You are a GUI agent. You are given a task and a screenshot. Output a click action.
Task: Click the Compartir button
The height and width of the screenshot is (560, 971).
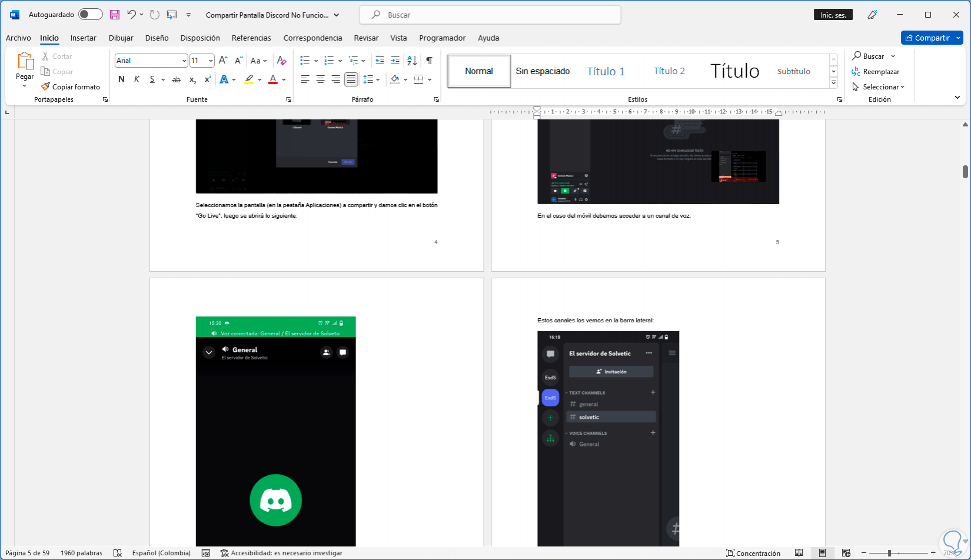927,38
